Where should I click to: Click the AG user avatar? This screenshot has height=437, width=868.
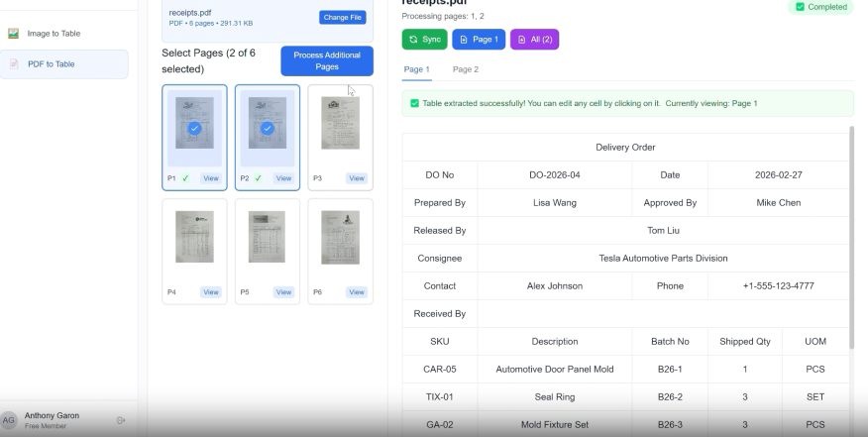pyautogui.click(x=8, y=420)
